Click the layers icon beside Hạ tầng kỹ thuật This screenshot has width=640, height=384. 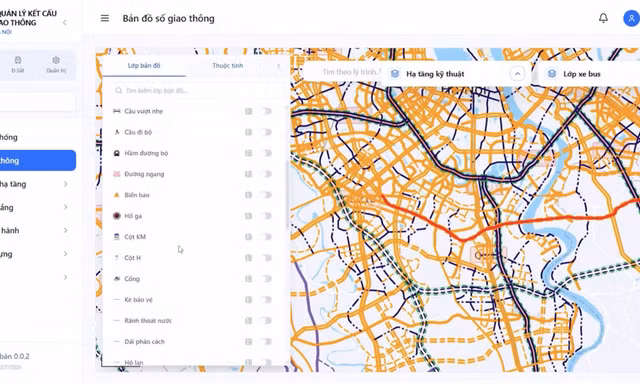tap(395, 74)
